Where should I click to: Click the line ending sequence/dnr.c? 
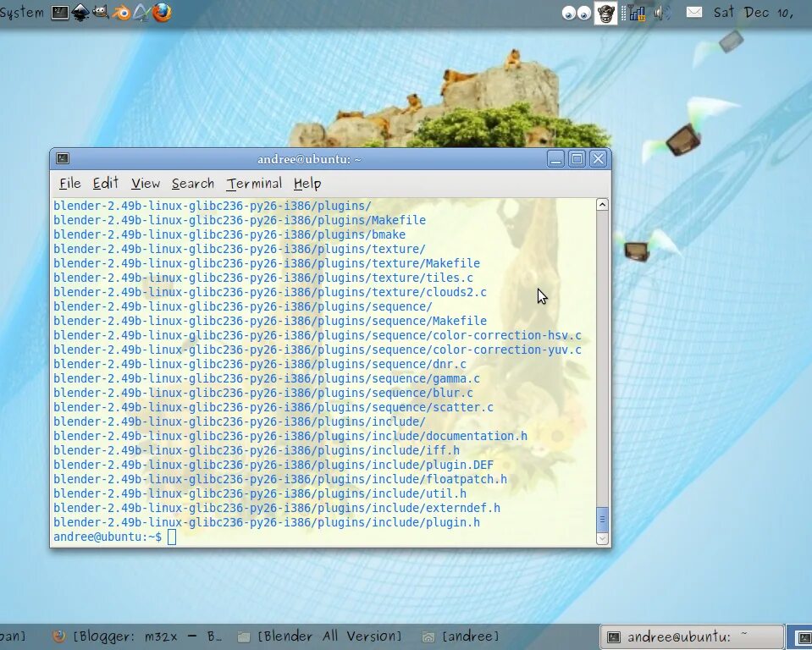pyautogui.click(x=260, y=364)
